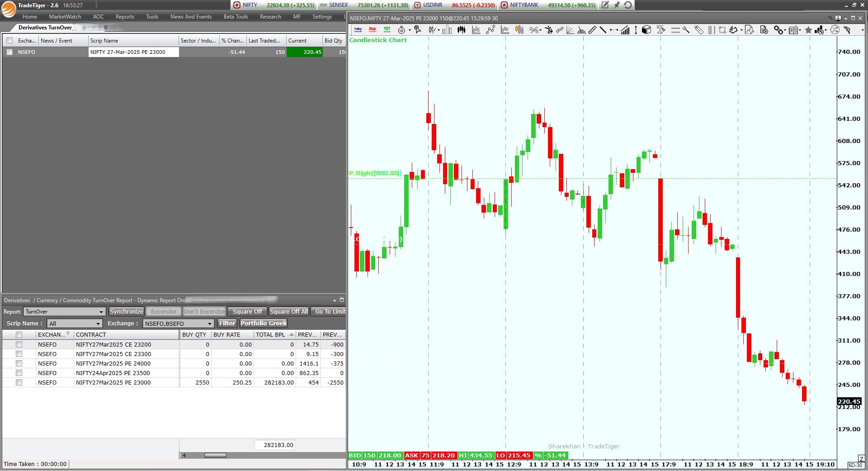868x471 pixels.
Task: Open the Reports menu
Action: click(x=125, y=17)
